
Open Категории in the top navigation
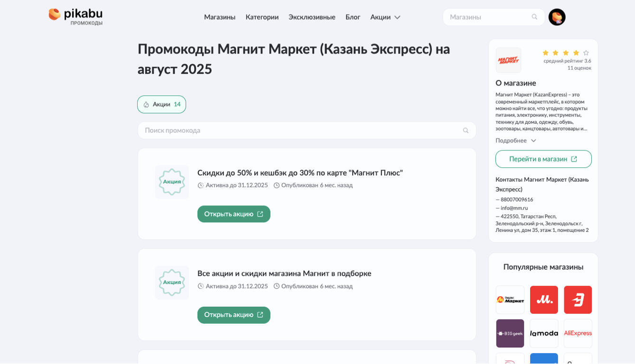262,17
